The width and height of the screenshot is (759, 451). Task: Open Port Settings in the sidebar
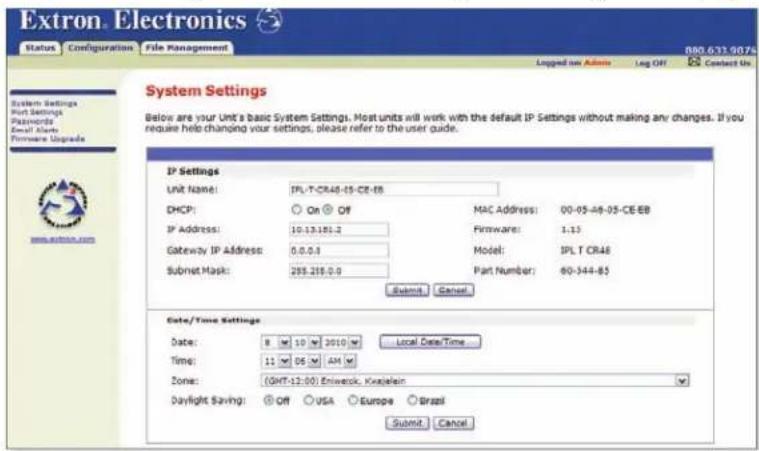pos(37,112)
